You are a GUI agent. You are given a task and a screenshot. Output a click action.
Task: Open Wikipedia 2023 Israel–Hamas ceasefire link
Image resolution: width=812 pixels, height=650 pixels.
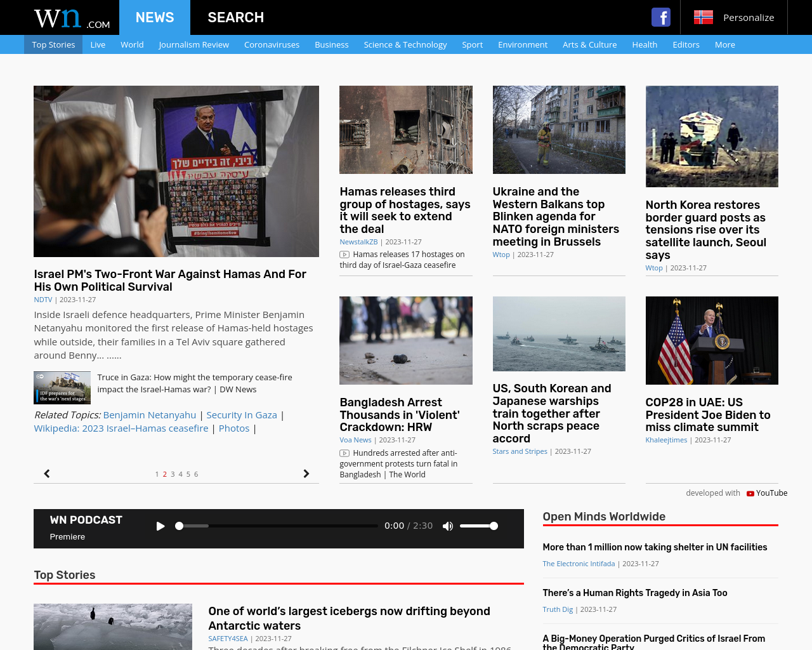[x=121, y=428]
